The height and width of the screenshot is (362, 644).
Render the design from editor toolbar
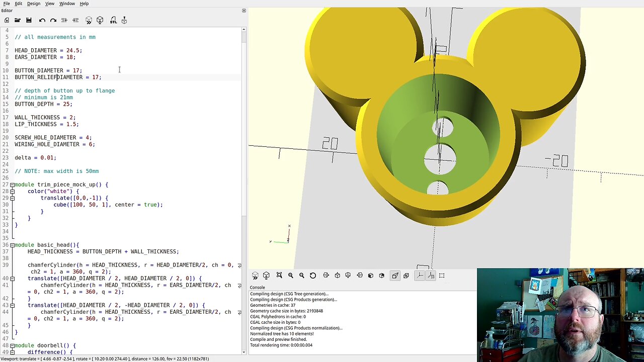(x=100, y=20)
